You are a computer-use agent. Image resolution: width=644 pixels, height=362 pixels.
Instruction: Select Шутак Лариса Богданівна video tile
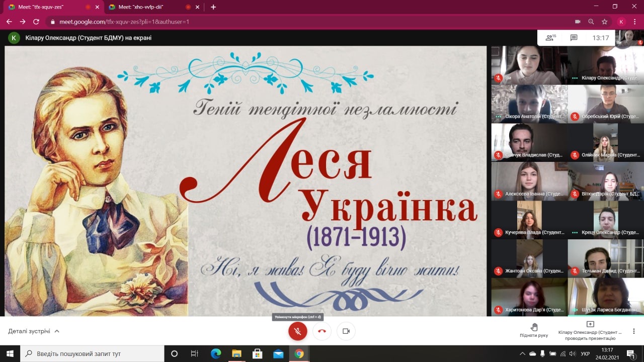coord(606,297)
